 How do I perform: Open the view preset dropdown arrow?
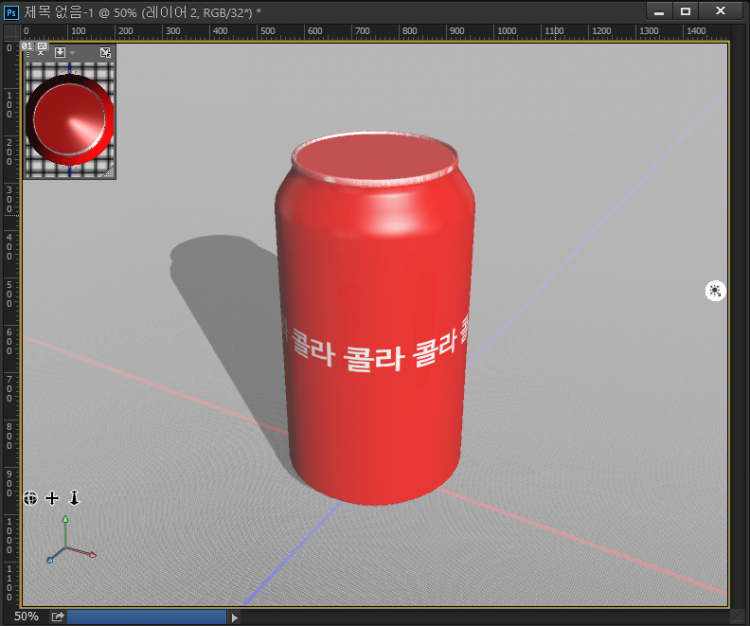pos(73,53)
